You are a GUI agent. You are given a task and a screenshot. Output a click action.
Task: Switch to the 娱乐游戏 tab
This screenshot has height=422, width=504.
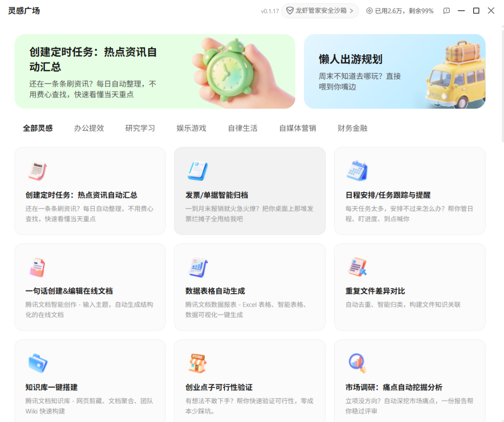pyautogui.click(x=191, y=128)
